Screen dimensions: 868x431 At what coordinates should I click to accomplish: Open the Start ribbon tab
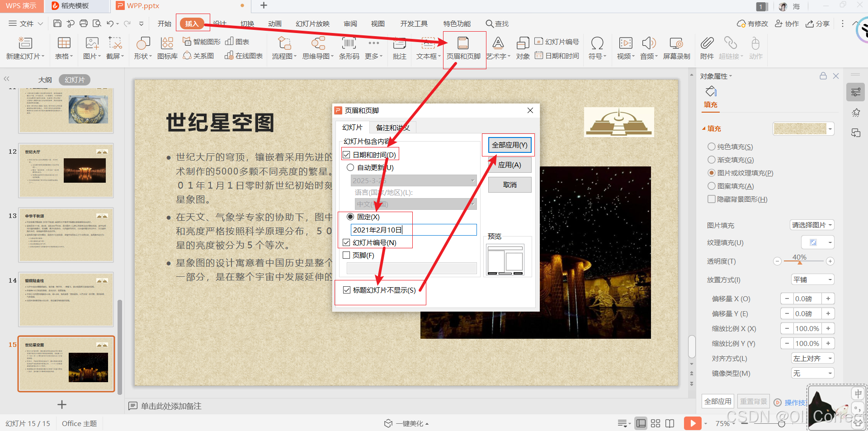click(164, 24)
